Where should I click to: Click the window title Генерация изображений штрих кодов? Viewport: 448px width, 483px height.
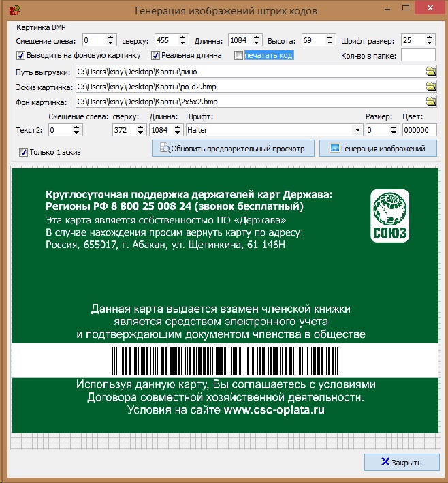click(226, 11)
